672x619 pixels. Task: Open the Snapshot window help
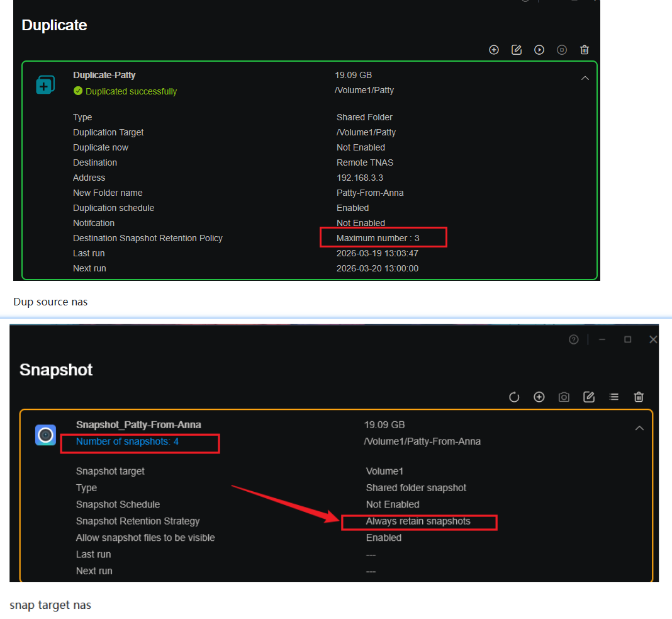[x=573, y=340]
